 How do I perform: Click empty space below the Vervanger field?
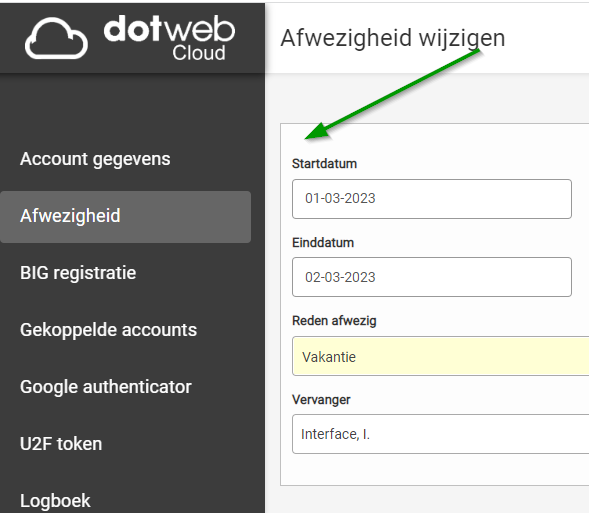coord(432,469)
